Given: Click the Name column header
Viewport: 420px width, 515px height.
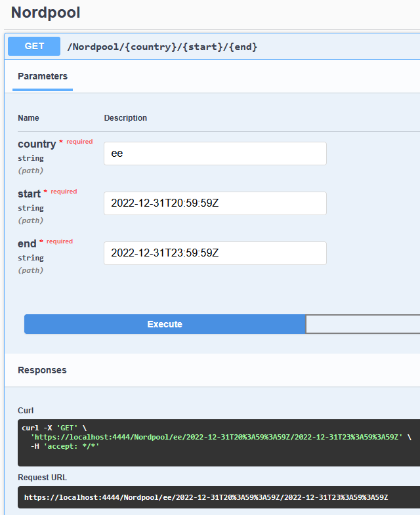Looking at the screenshot, I should pos(28,118).
